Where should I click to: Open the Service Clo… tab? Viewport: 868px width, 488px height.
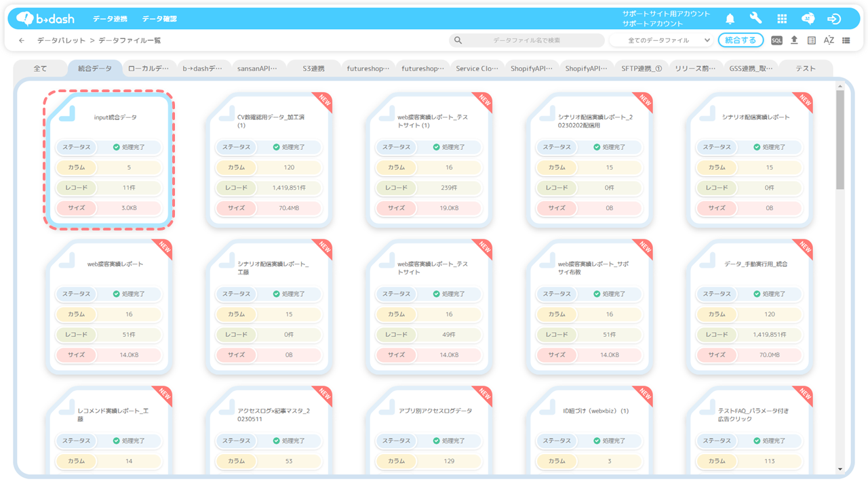(x=477, y=68)
